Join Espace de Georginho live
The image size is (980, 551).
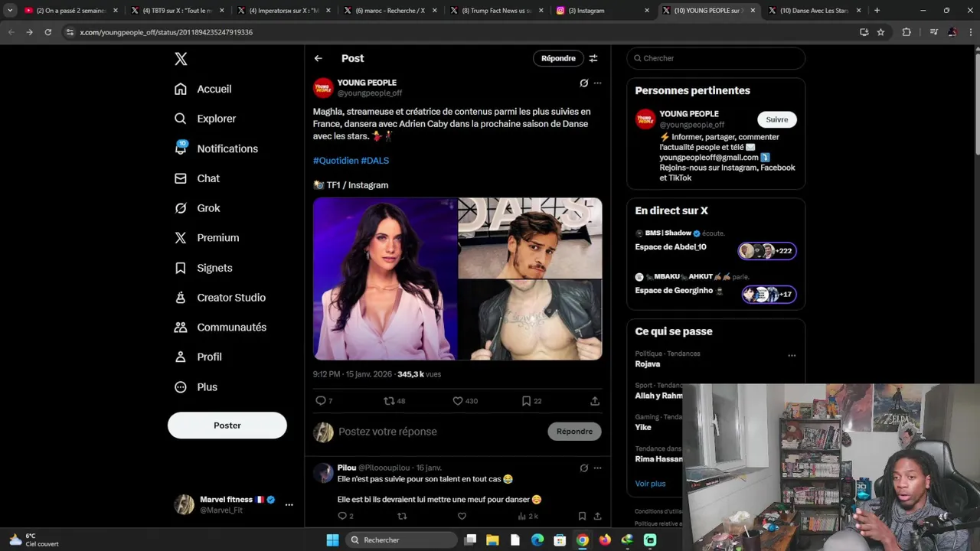(x=716, y=286)
